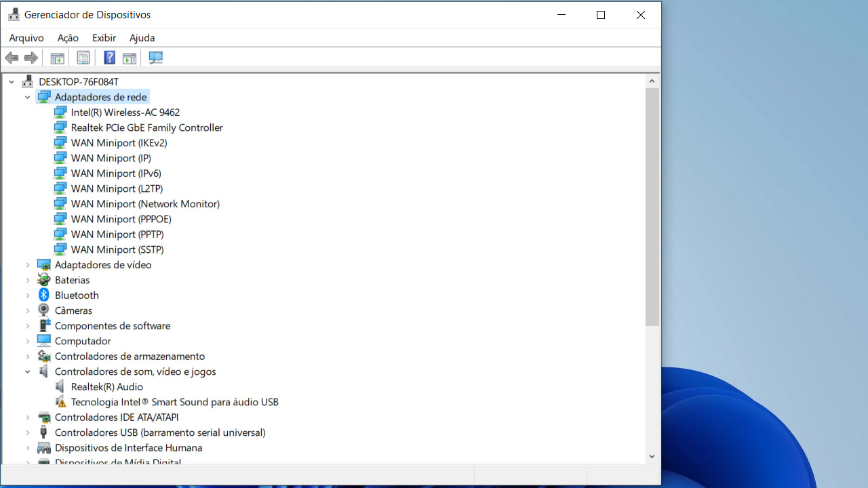This screenshot has width=868, height=488.
Task: Click the scroll up arrow of device list
Action: [x=652, y=81]
